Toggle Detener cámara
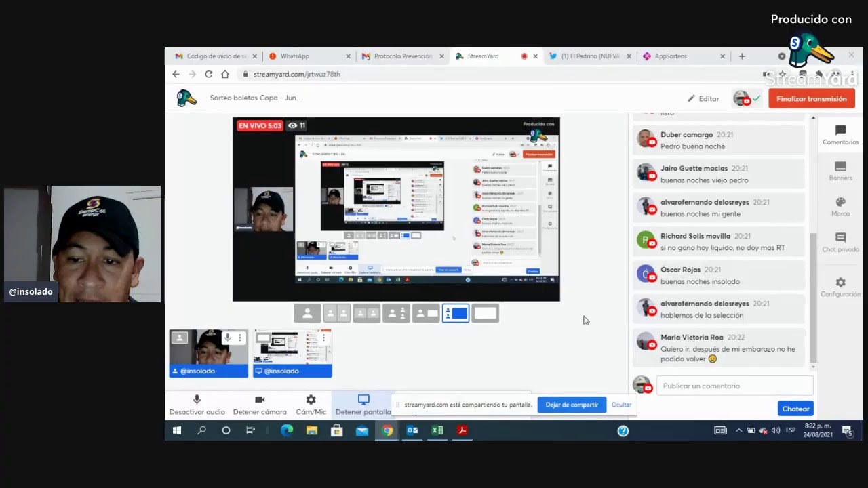The image size is (868, 488). click(260, 405)
